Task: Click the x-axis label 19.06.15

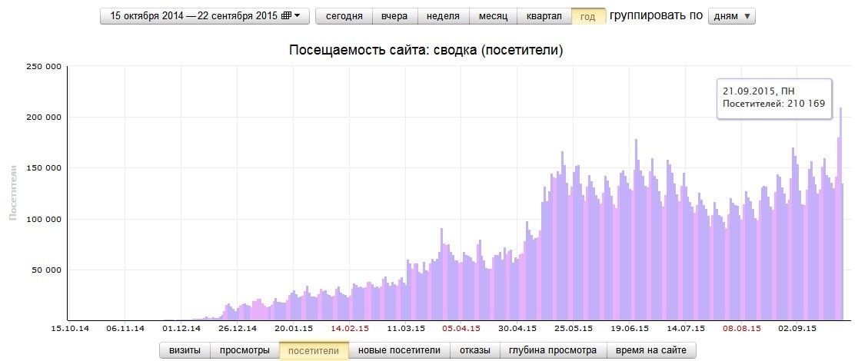Action: 630,329
